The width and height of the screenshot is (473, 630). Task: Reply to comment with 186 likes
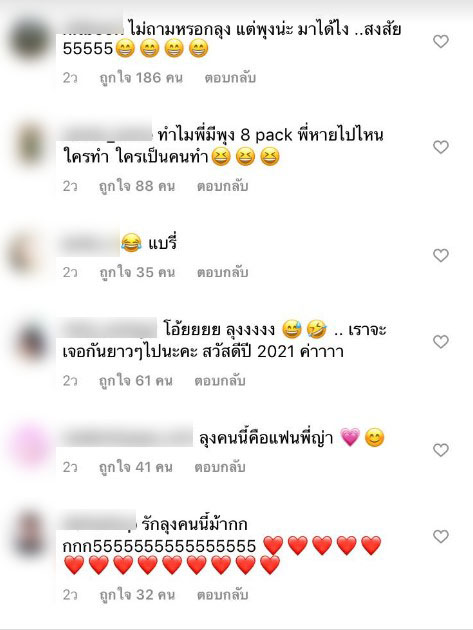[230, 78]
